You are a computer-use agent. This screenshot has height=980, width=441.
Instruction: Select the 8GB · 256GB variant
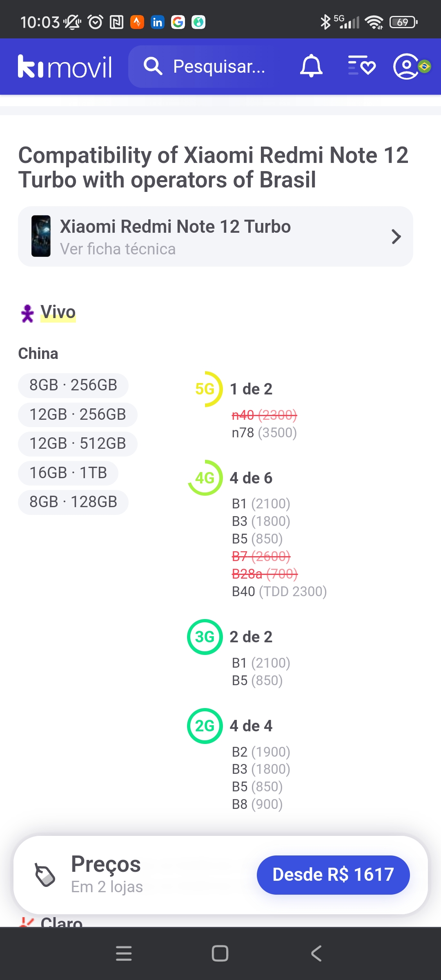[73, 385]
